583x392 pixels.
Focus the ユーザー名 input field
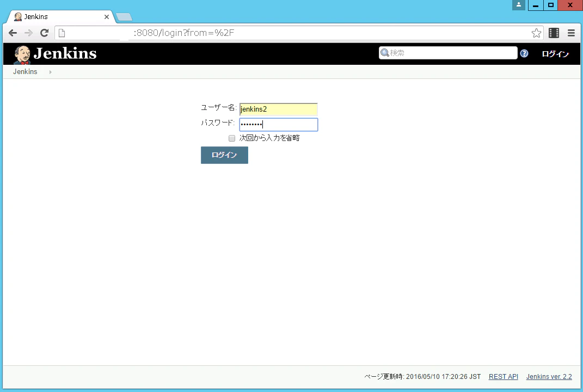click(279, 109)
